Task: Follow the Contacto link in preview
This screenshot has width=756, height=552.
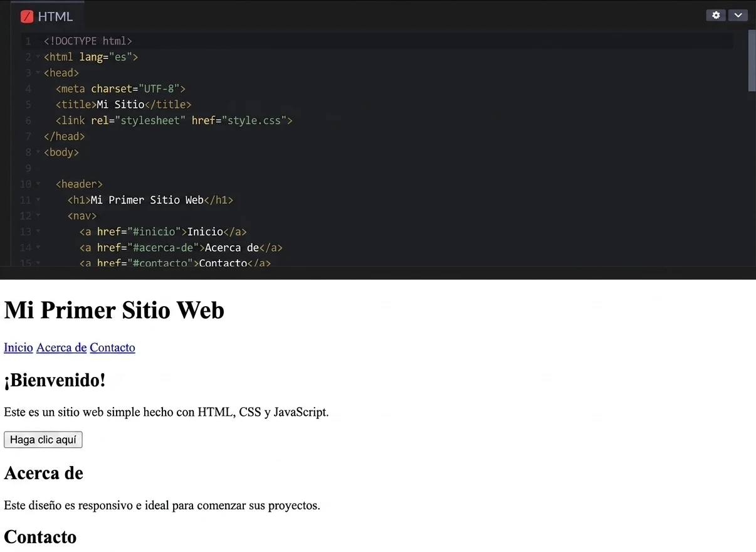Action: [112, 348]
